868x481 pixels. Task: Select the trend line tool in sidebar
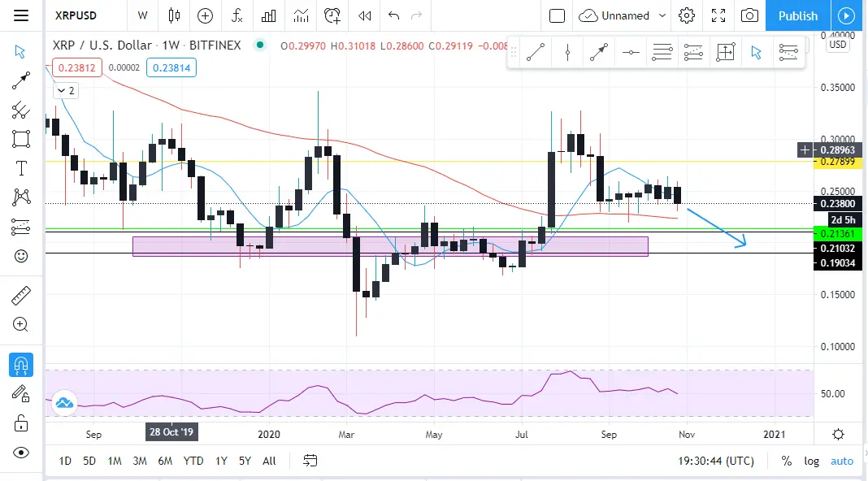click(20, 80)
